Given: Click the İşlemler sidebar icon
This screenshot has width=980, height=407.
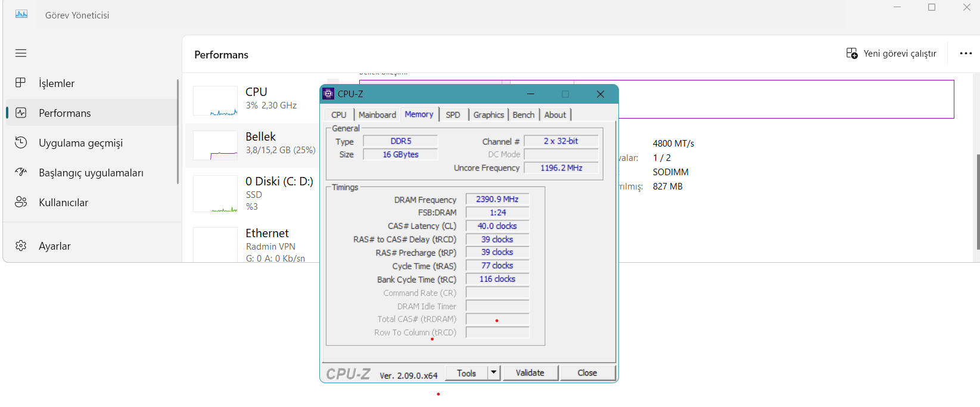Looking at the screenshot, I should tap(21, 83).
